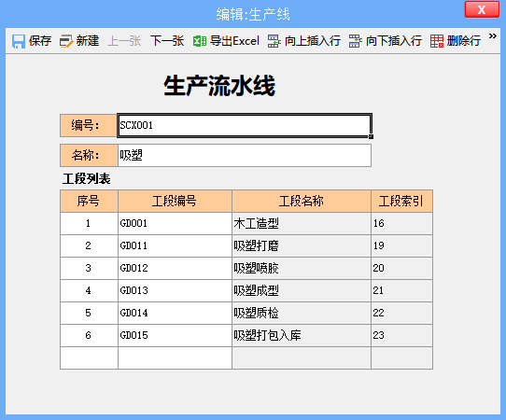
Task: Click the 名称 label
Action: (89, 156)
